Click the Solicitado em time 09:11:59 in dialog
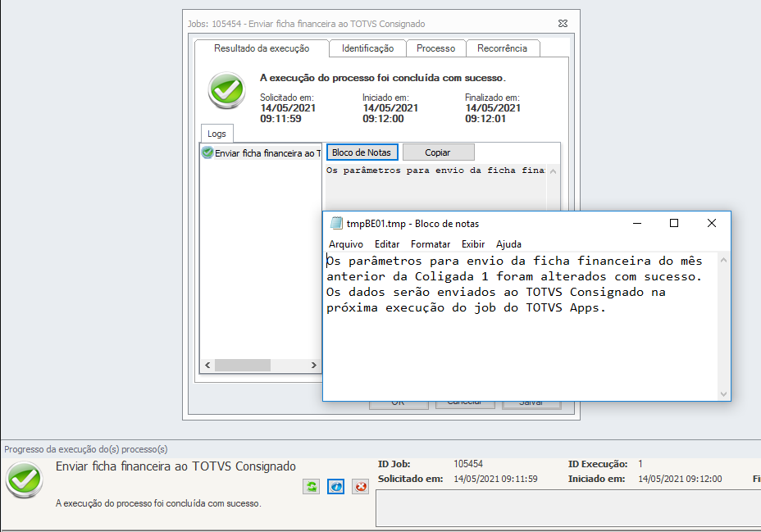Viewport: 761px width, 532px height. 280,119
